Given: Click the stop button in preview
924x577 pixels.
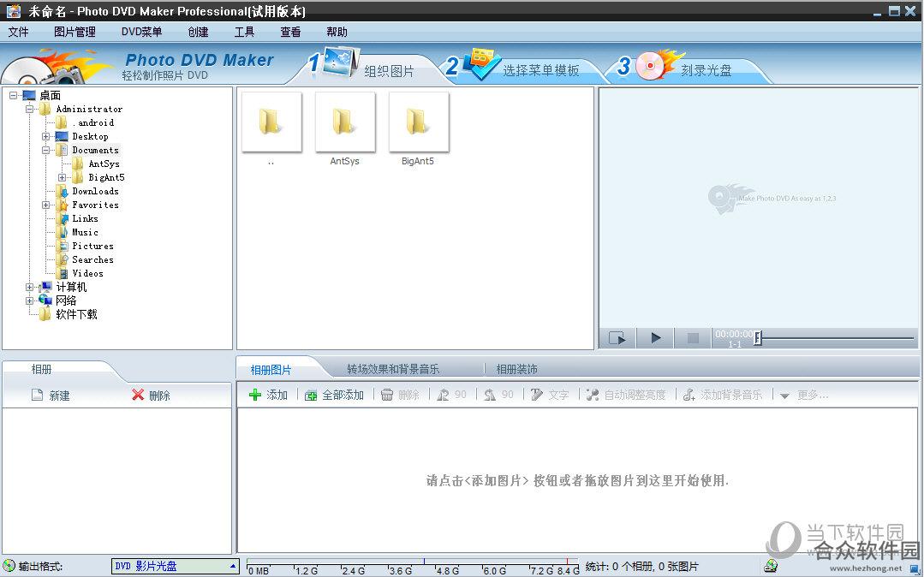Looking at the screenshot, I should pyautogui.click(x=693, y=338).
